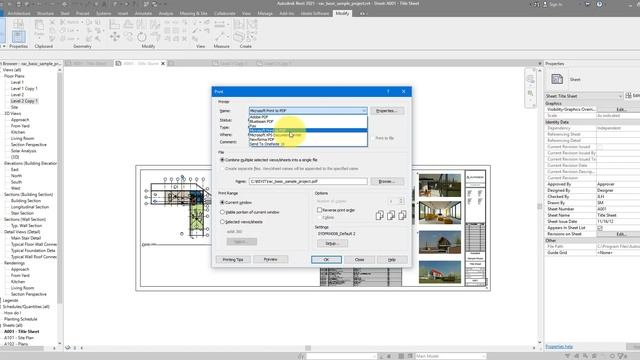The image size is (640, 360).
Task: Click the Edit Type icon in Properties
Action: 628,96
